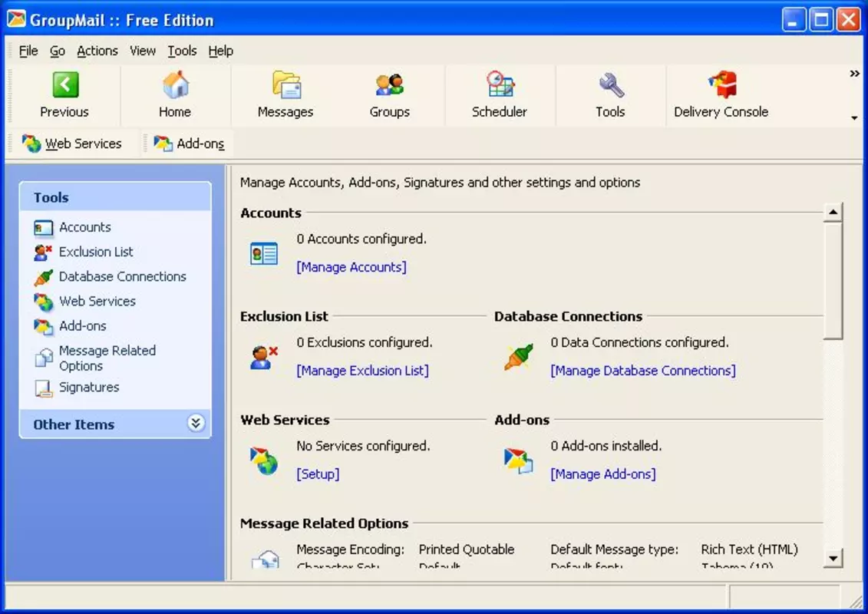This screenshot has width=868, height=614.
Task: Minimize the GroupMail window
Action: [x=794, y=20]
